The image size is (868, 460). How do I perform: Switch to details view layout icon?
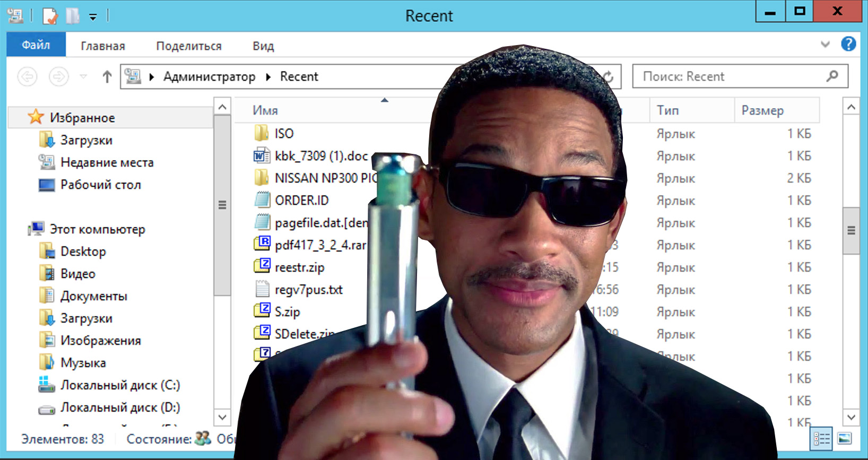point(822,439)
